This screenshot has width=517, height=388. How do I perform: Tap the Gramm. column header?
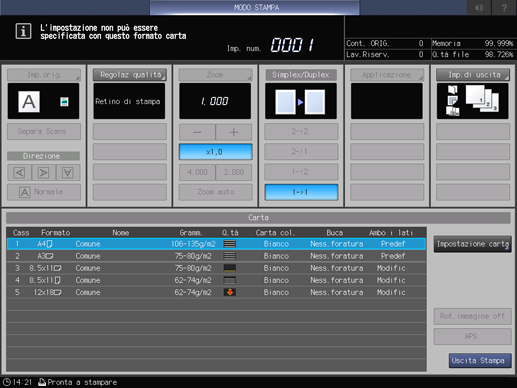[191, 233]
